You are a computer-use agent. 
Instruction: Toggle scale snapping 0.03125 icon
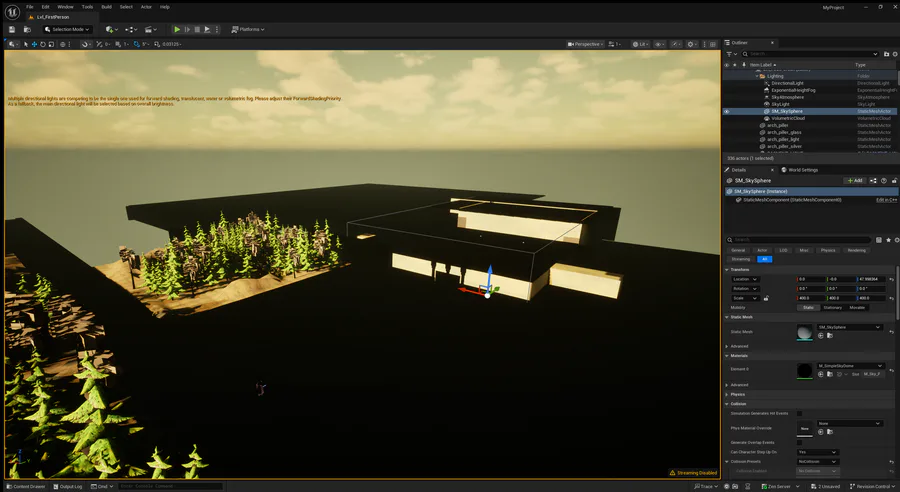(157, 44)
